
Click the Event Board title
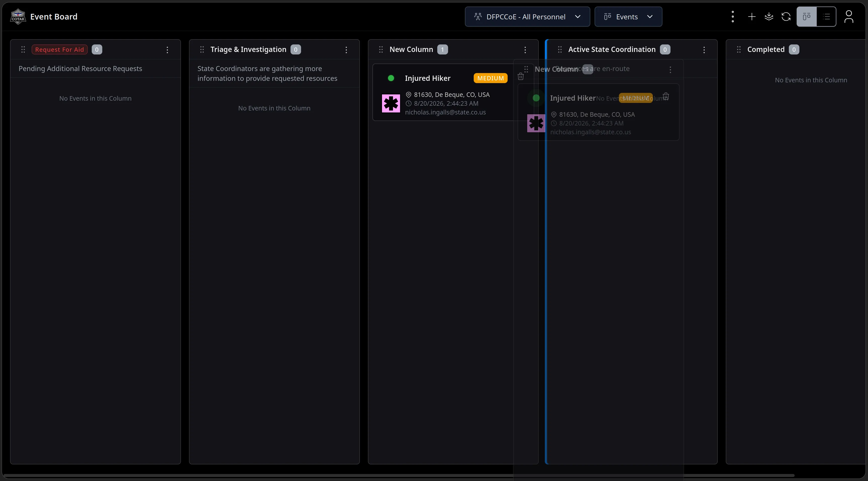pos(54,17)
